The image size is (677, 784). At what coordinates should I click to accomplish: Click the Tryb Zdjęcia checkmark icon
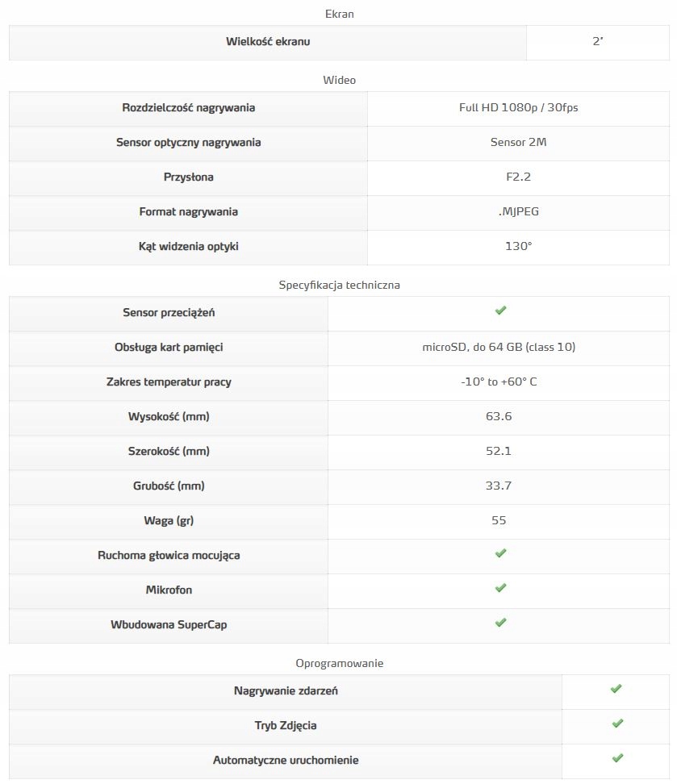coord(616,724)
